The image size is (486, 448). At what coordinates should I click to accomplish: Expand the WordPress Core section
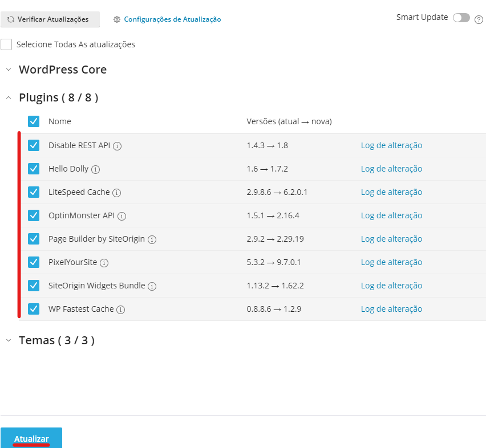[9, 70]
